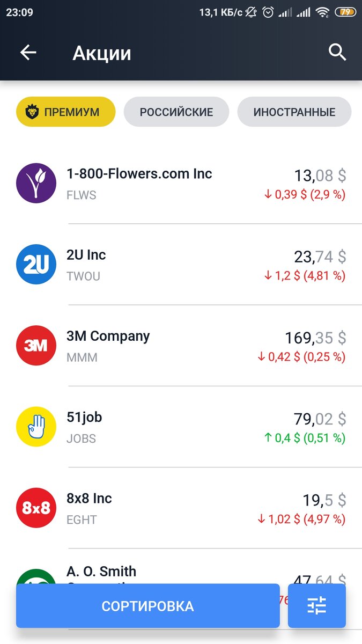
Task: Tap the A. O. Smith stock name
Action: pyautogui.click(x=101, y=571)
